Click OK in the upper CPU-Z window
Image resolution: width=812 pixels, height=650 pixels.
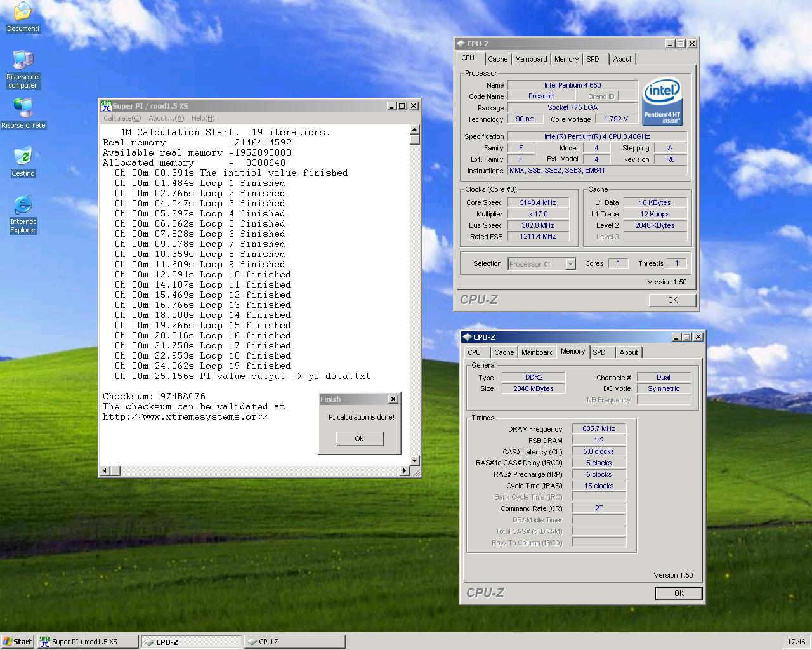tap(672, 300)
